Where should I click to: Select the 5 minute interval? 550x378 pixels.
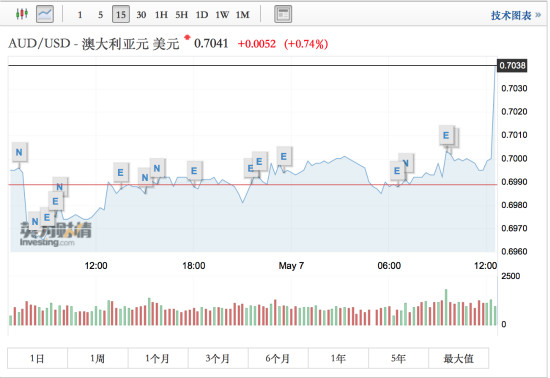coord(100,15)
